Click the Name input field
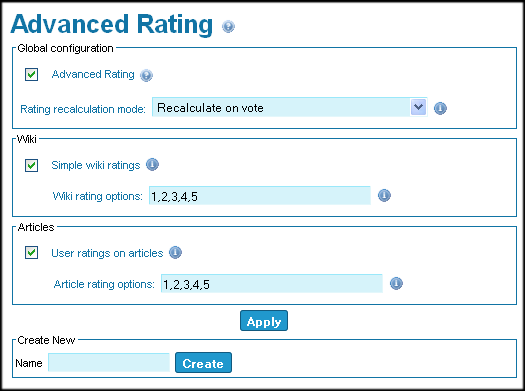 pos(109,363)
